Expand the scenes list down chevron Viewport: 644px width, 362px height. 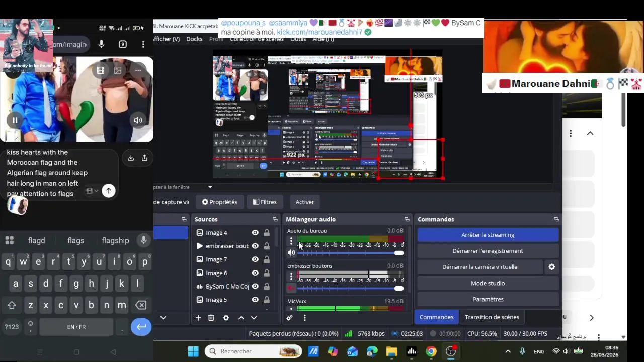(163, 318)
